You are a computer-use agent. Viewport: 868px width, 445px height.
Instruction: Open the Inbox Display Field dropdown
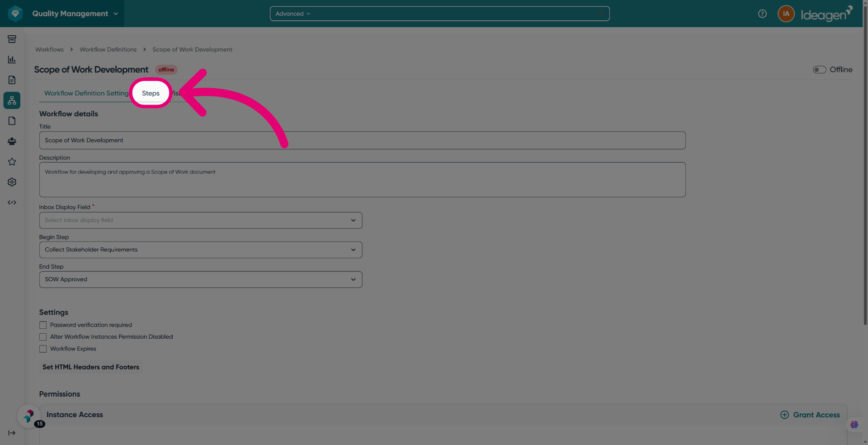(201, 220)
